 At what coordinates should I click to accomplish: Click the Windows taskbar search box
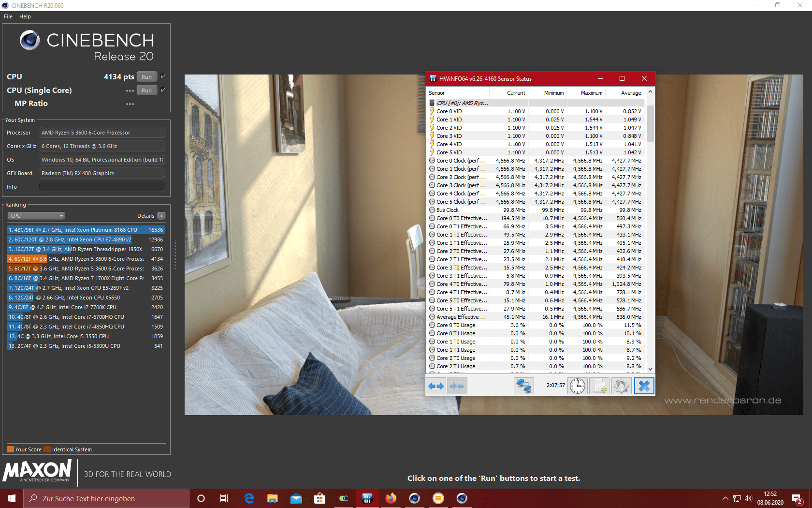106,498
